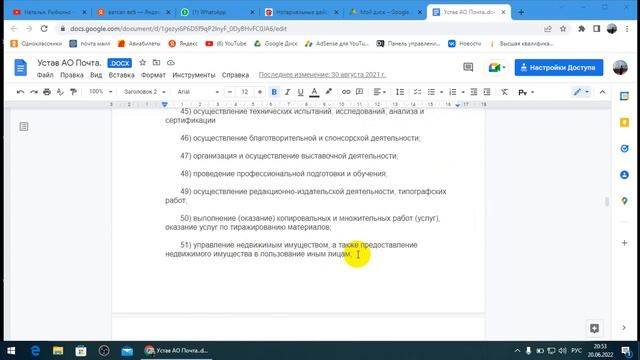Run spell check icon in toolbar

point(60,92)
